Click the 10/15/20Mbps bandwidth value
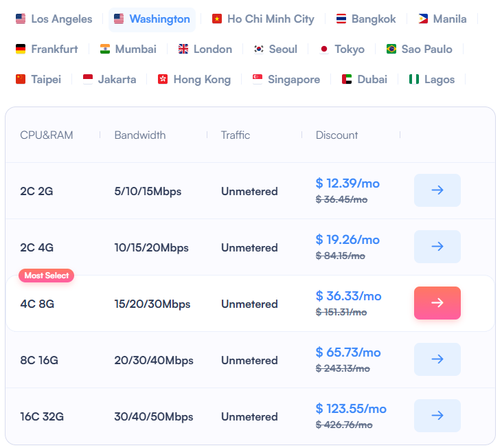This screenshot has width=502, height=448. click(x=152, y=248)
